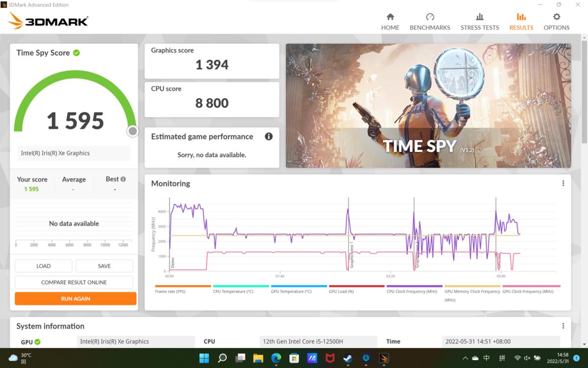Switch to the Results tab

pos(521,22)
